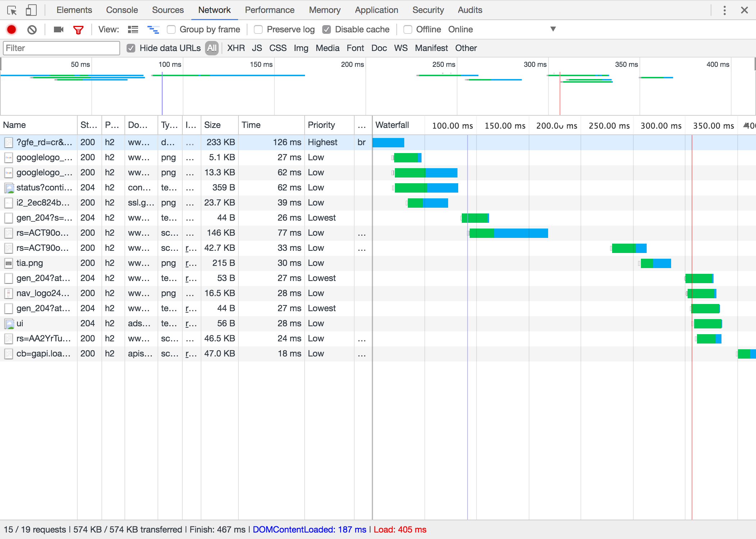
Task: Click the red Load marker in overview timeline
Action: click(560, 93)
